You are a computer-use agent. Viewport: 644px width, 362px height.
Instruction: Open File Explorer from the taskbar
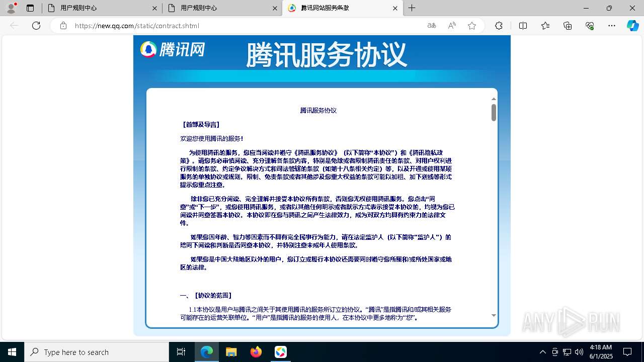(231, 352)
